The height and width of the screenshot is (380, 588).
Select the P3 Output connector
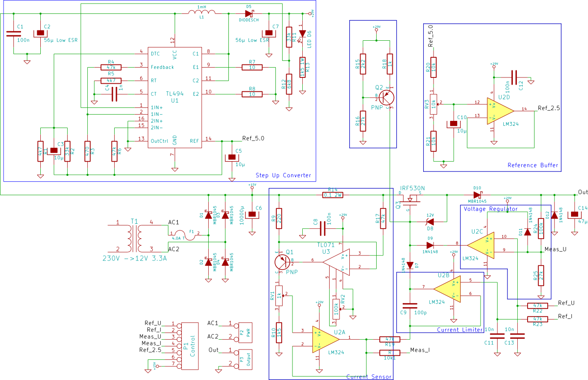tap(246, 359)
